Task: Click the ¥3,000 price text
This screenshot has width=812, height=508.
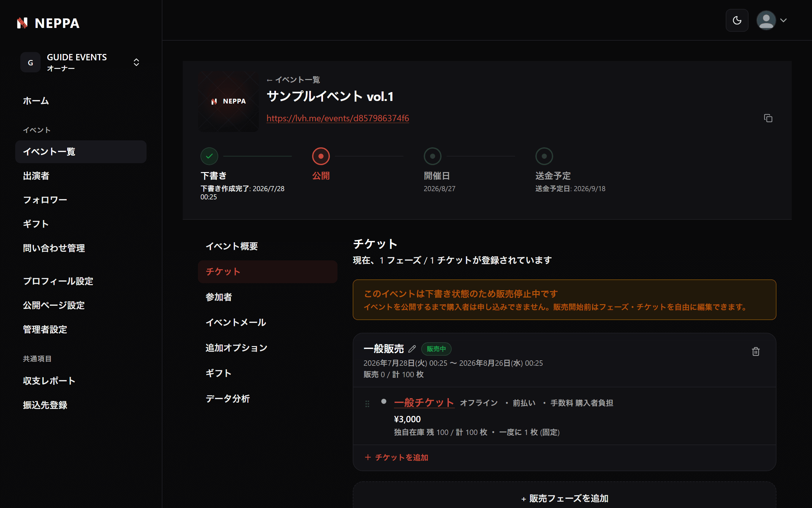Action: tap(407, 419)
